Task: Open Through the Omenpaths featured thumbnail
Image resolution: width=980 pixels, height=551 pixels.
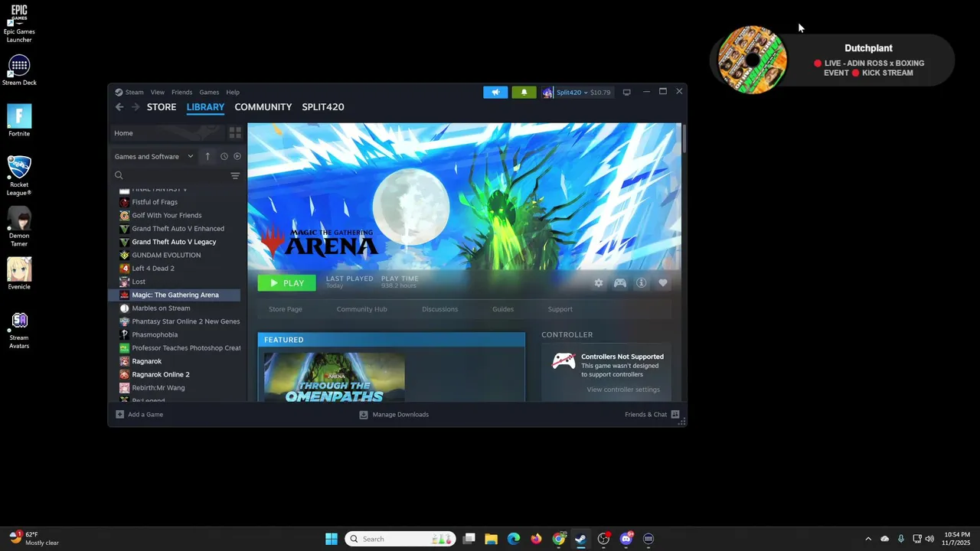Action: pyautogui.click(x=335, y=377)
